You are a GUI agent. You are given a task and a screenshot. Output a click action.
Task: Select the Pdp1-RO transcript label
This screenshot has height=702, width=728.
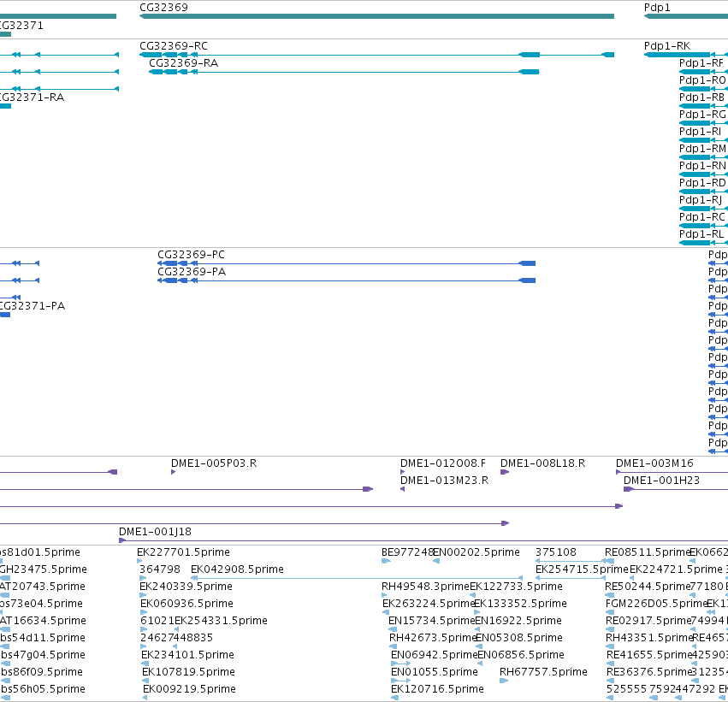[702, 80]
